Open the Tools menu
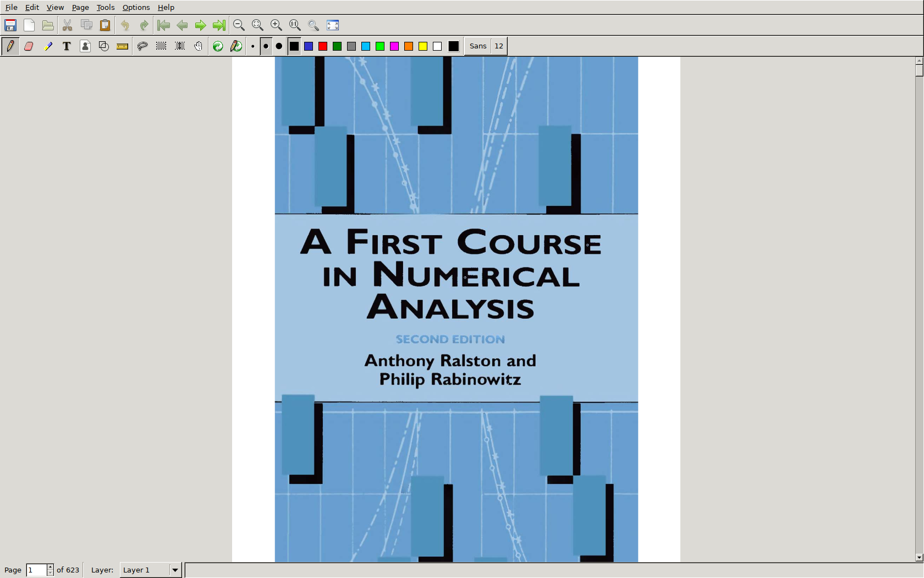The height and width of the screenshot is (578, 924). [105, 7]
